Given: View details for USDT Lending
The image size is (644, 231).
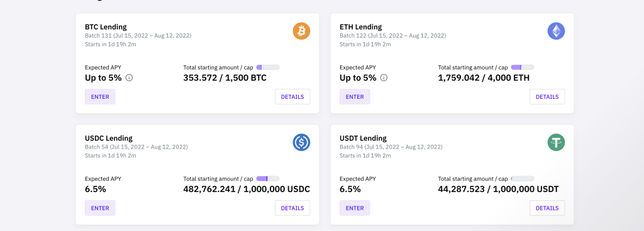Looking at the screenshot, I should 547,208.
